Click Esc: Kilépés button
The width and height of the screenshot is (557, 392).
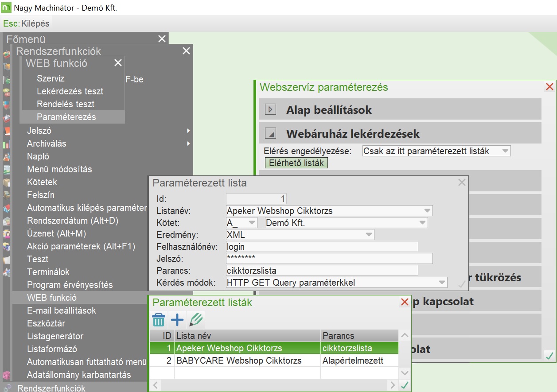pos(27,23)
